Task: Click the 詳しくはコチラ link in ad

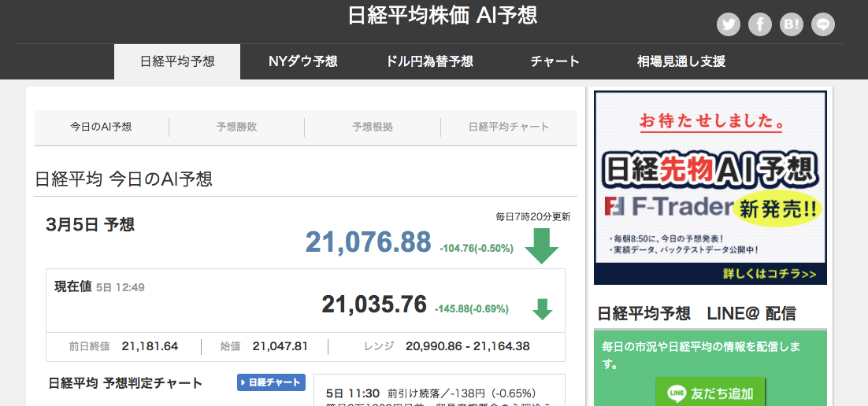Action: 769,275
